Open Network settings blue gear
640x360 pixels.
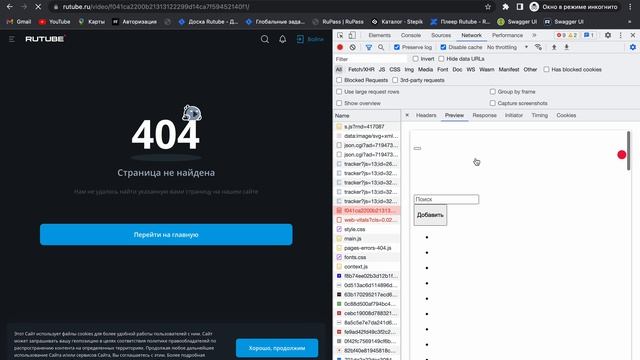(x=633, y=47)
